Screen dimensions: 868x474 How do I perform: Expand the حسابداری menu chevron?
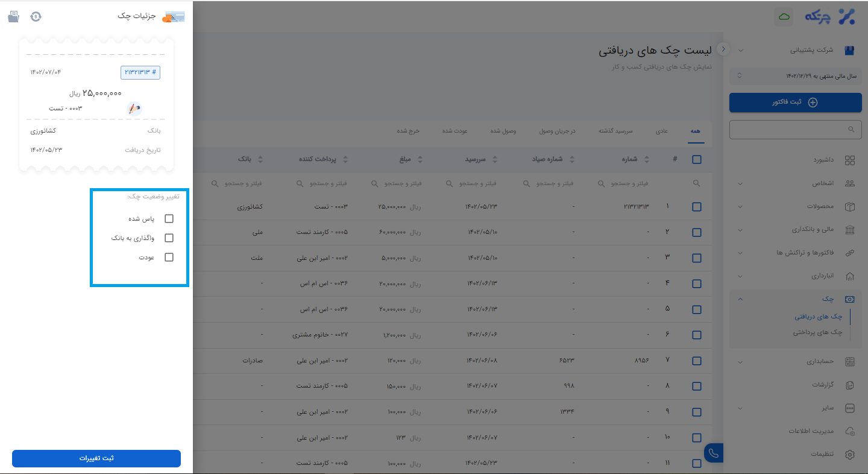pos(740,362)
